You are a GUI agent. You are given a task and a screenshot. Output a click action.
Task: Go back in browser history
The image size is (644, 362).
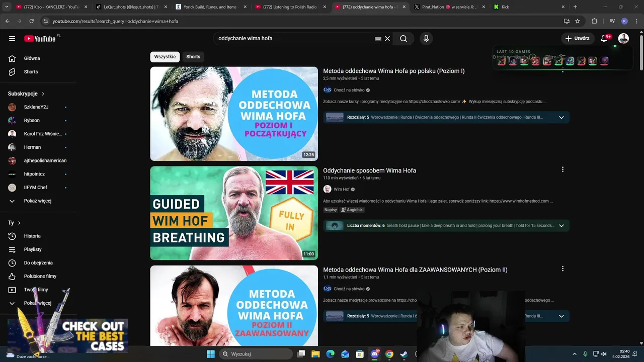7,21
